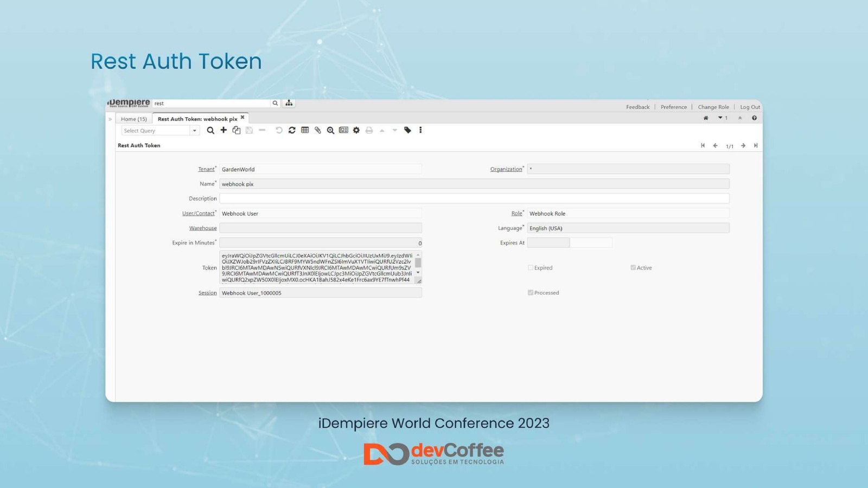Click the Token field scrollbar
The image size is (868, 488).
click(418, 264)
